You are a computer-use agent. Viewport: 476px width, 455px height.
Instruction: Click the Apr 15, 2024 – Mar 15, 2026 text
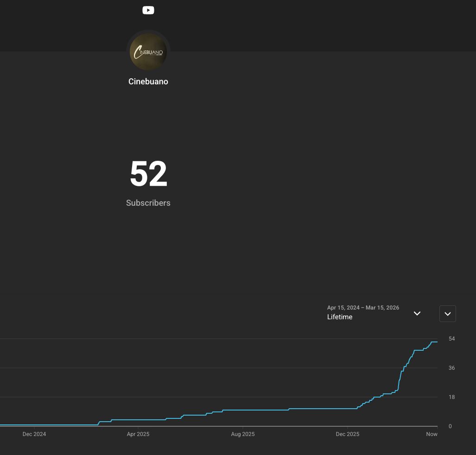pyautogui.click(x=363, y=308)
